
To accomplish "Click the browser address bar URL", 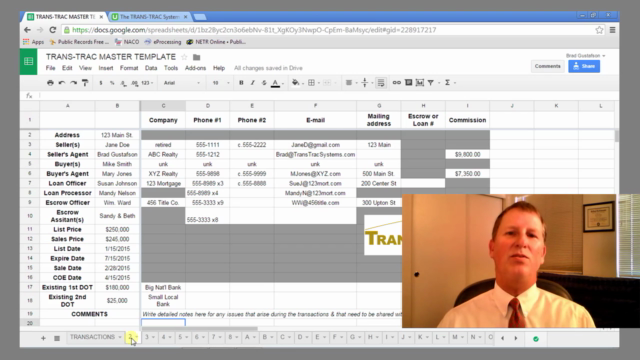I will (x=254, y=30).
